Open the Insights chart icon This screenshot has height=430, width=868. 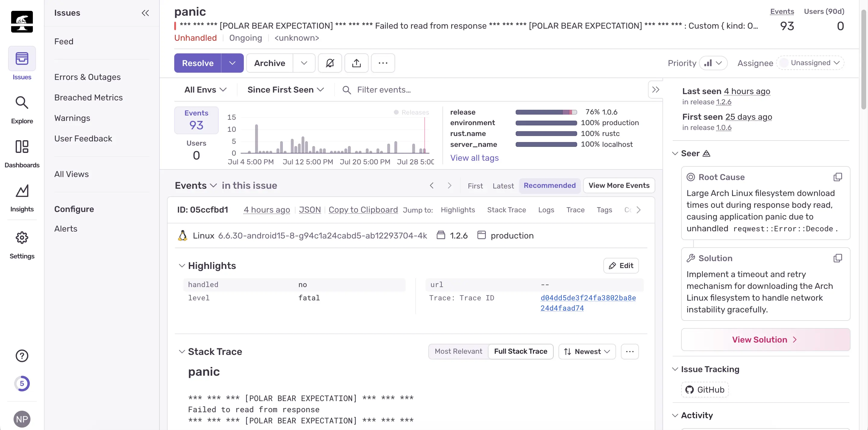(x=22, y=191)
